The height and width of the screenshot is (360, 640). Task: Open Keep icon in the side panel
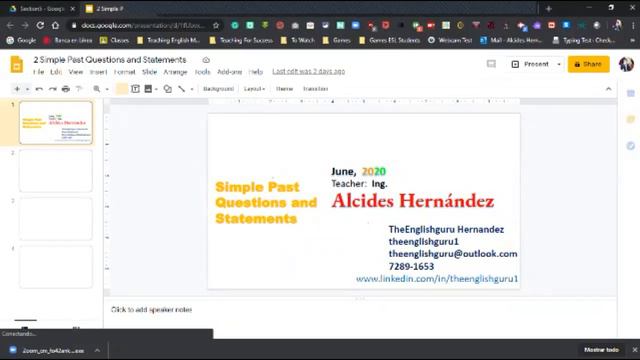[x=631, y=119]
